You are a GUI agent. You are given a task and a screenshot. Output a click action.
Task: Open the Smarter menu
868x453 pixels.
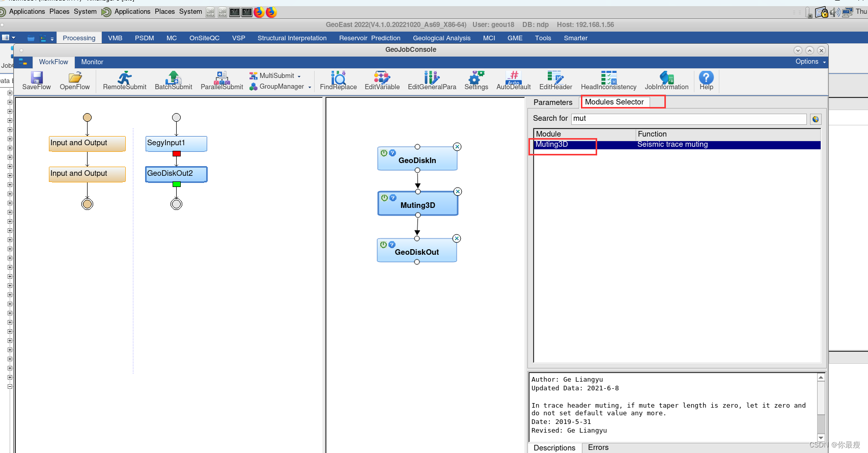pyautogui.click(x=576, y=38)
